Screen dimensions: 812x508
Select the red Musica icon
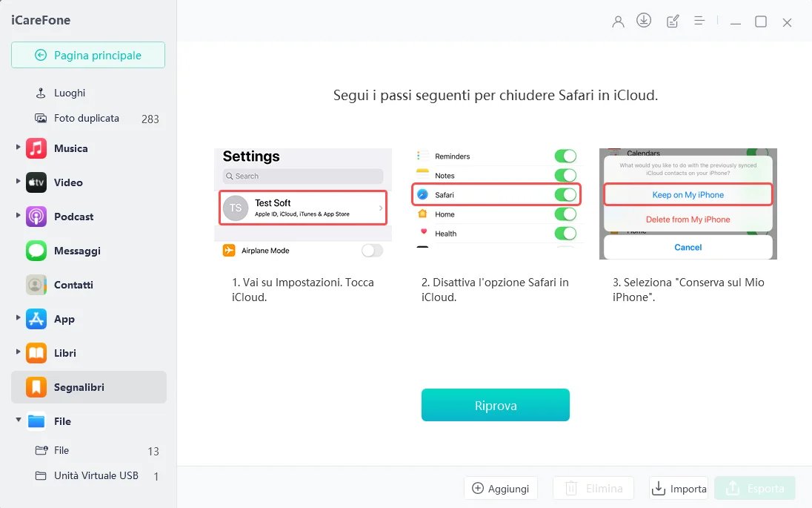(36, 148)
